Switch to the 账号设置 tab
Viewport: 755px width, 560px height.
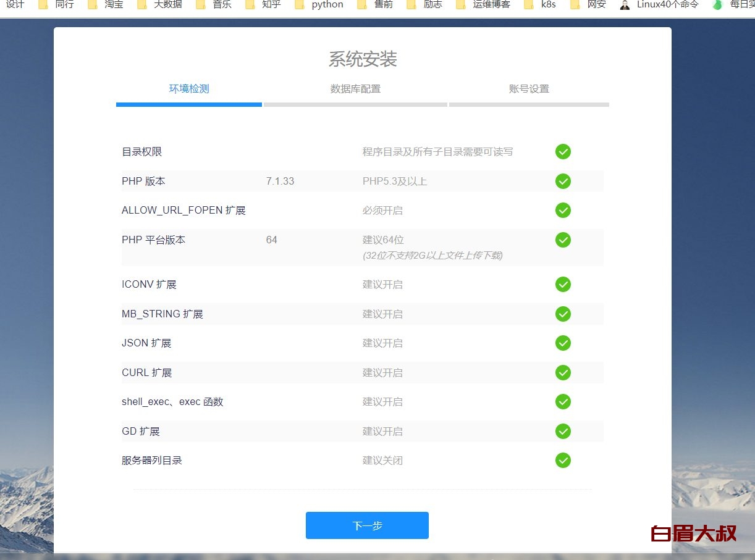pos(529,89)
